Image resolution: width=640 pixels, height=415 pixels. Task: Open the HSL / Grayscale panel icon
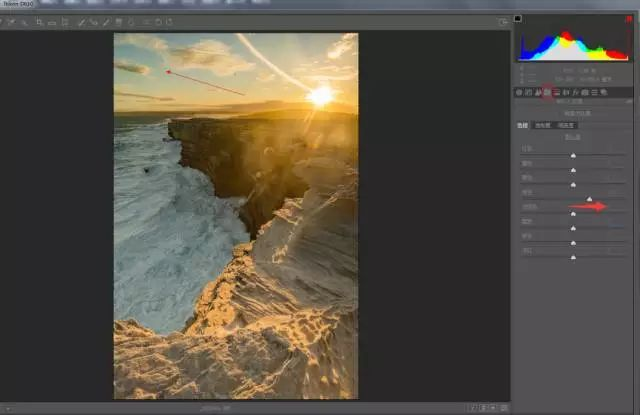click(547, 92)
